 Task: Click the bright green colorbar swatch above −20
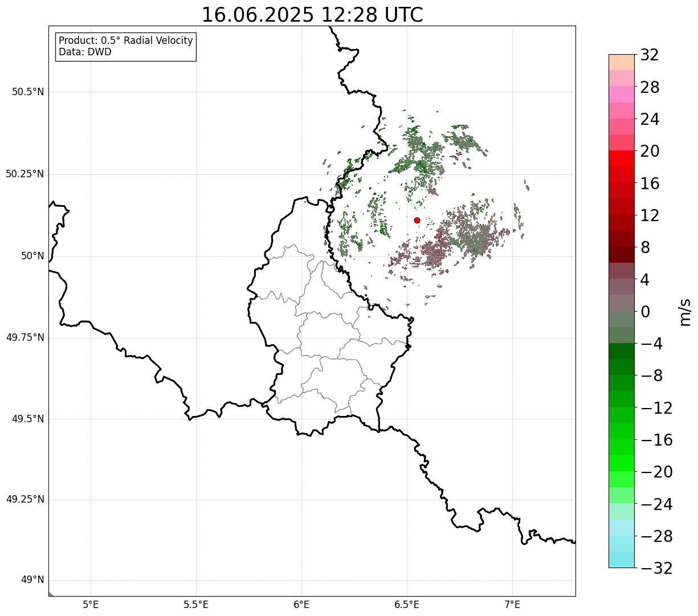(621, 463)
